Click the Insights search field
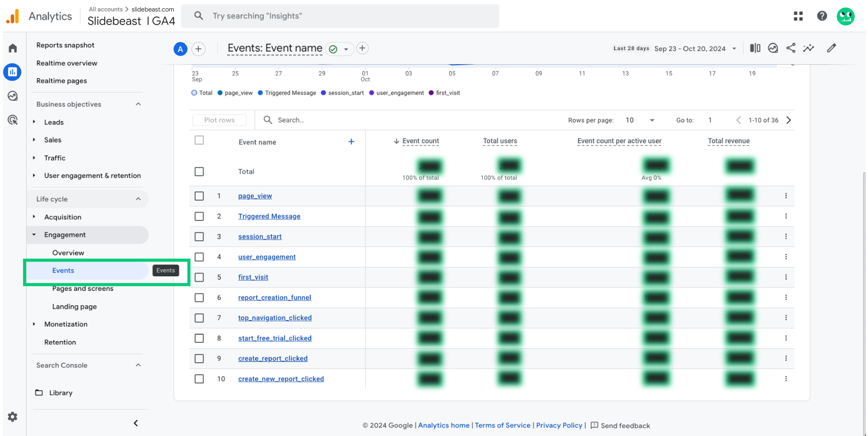Viewport: 868px width, 436px height. pos(340,16)
